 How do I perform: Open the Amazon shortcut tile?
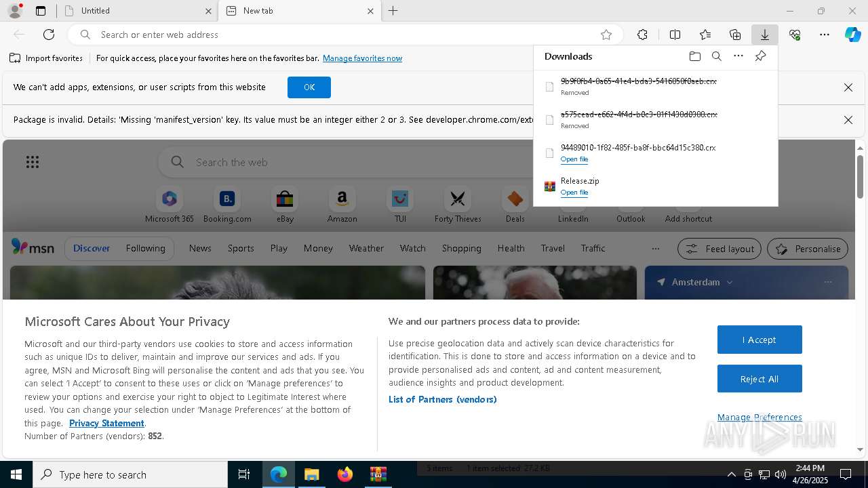coord(342,205)
